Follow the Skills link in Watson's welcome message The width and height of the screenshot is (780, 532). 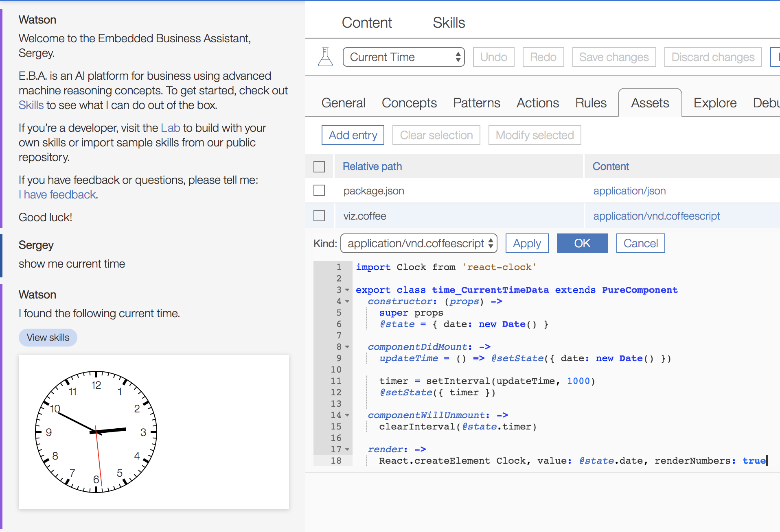[x=31, y=105]
